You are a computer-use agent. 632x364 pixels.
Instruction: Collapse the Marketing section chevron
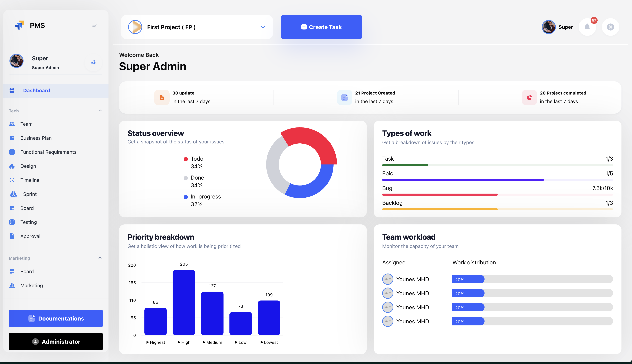click(100, 258)
